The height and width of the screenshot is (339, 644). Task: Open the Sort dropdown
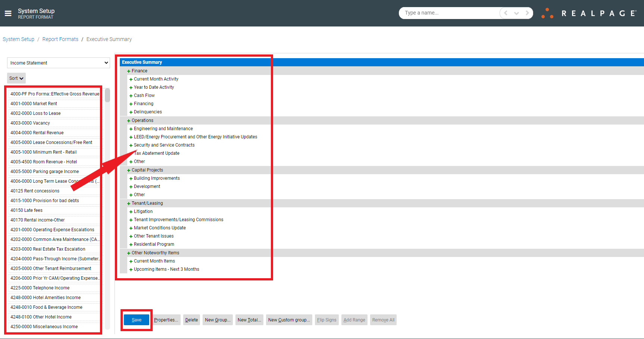click(16, 78)
